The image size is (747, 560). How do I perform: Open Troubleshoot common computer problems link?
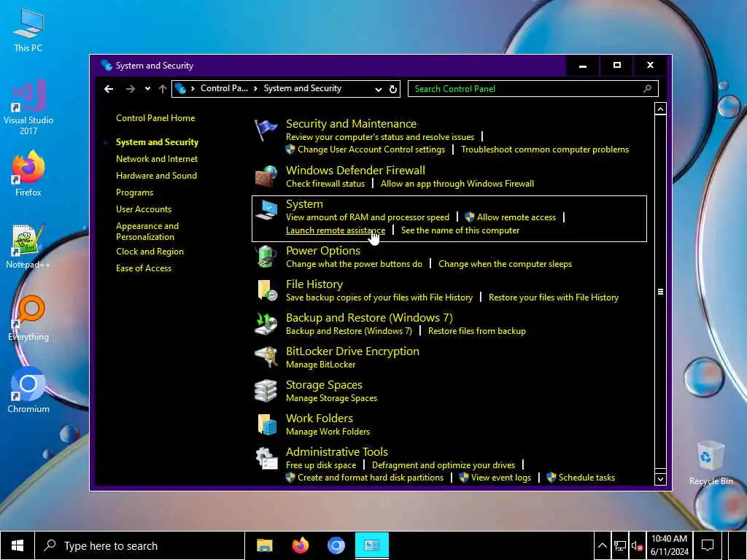pyautogui.click(x=545, y=149)
